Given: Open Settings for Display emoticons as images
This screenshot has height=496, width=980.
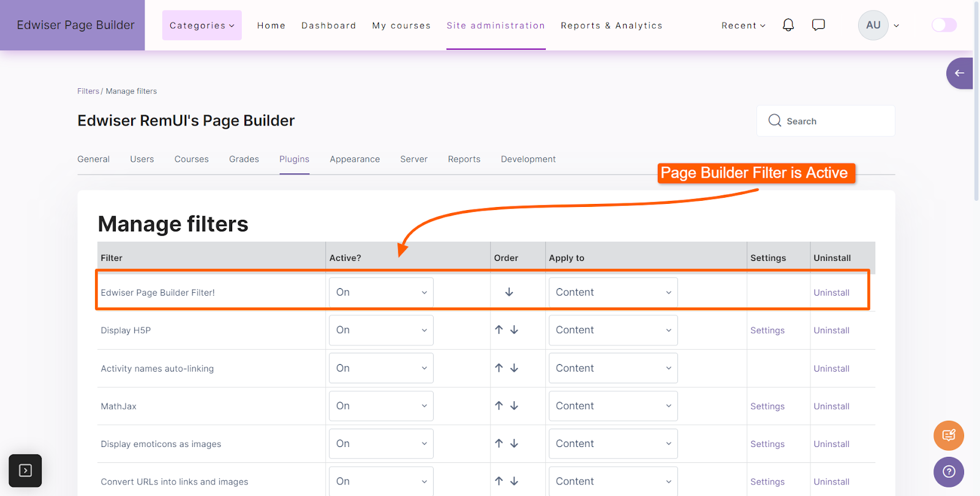Looking at the screenshot, I should pos(767,445).
